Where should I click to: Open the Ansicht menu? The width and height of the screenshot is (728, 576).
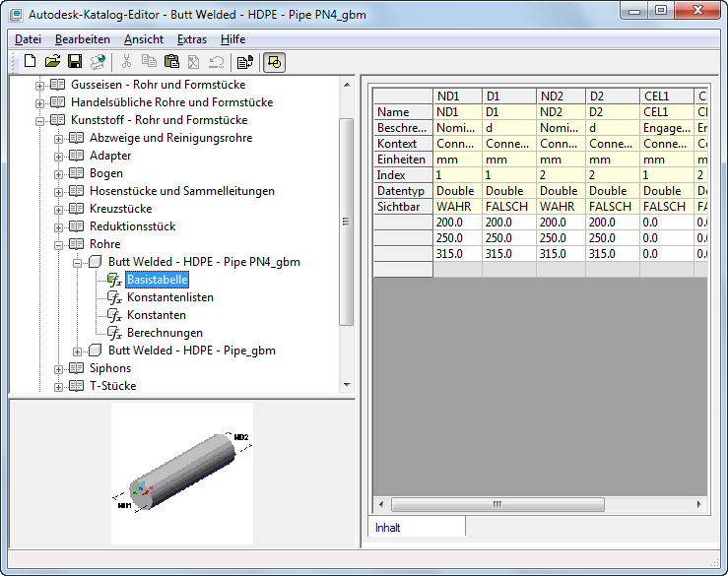[144, 39]
